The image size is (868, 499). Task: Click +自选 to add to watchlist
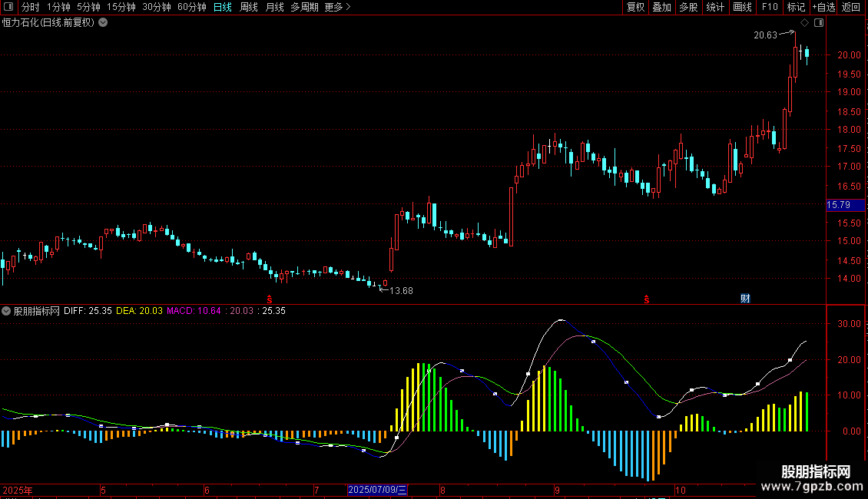pos(823,7)
